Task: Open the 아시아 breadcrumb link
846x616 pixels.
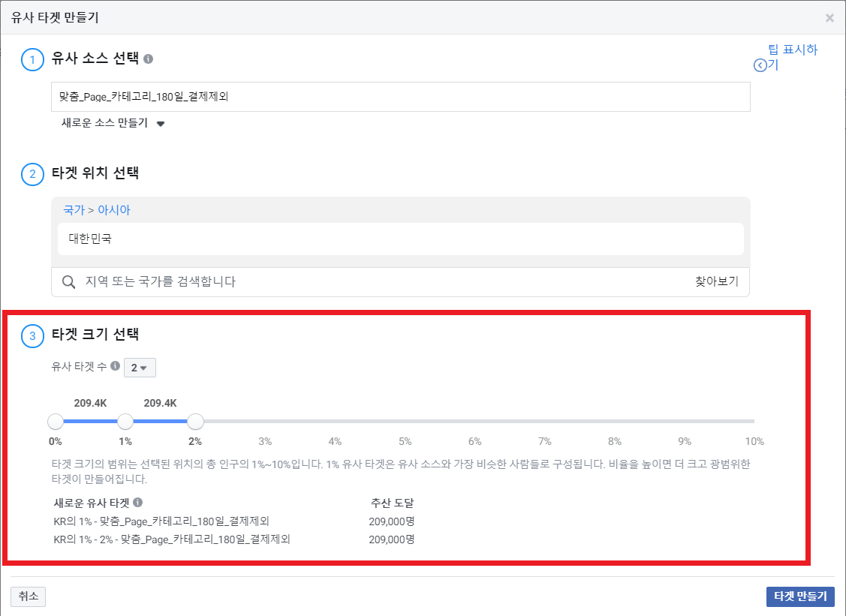Action: point(114,210)
